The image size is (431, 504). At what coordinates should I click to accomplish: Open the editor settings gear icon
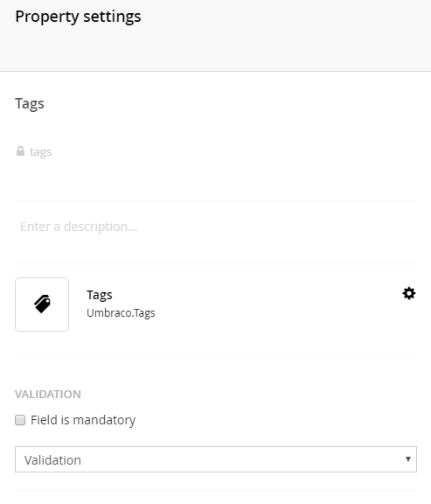[x=409, y=293]
